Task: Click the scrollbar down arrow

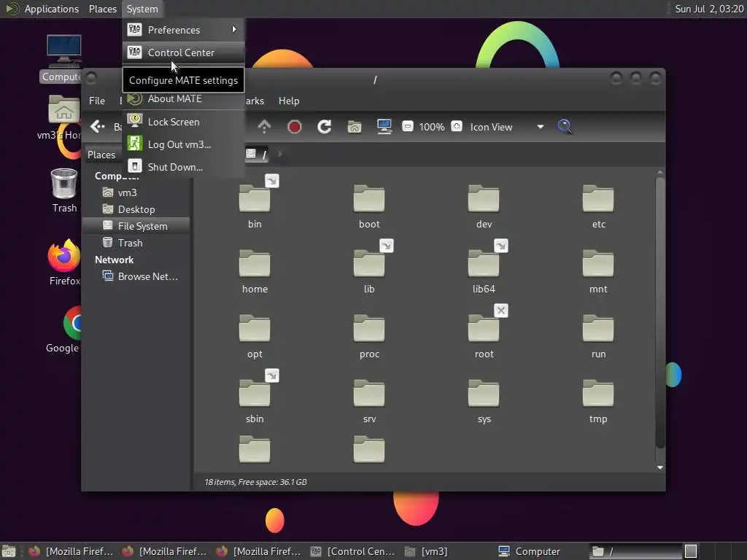Action: (659, 467)
